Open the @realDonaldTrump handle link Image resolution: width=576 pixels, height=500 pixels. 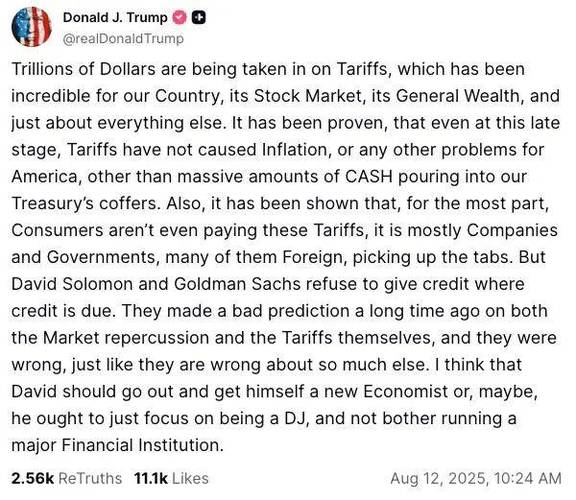(123, 38)
